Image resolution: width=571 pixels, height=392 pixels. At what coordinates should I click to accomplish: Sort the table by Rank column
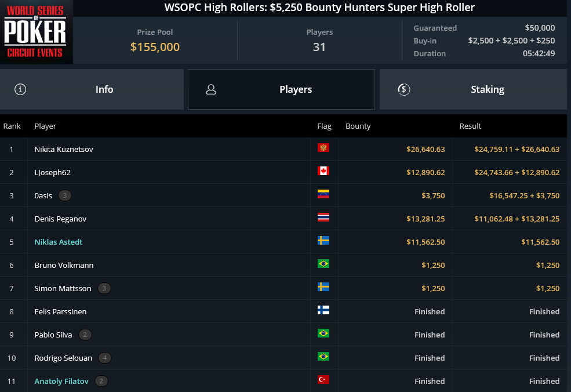pos(12,126)
